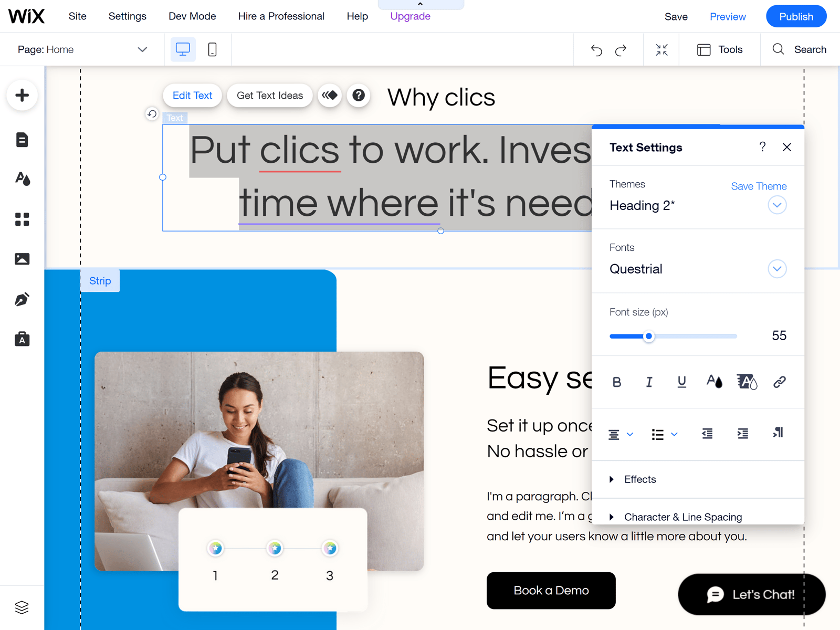Expand the Character & Line Spacing section

click(x=682, y=517)
